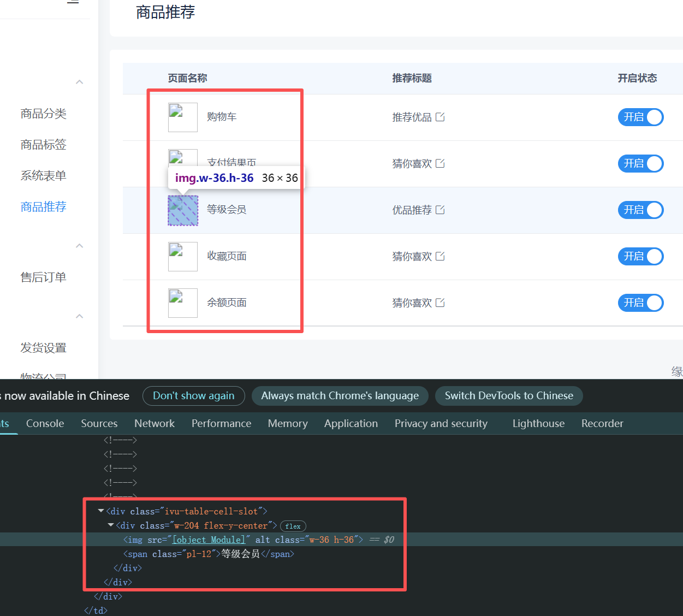Open the Network tab in DevTools
The height and width of the screenshot is (616, 683).
click(155, 423)
